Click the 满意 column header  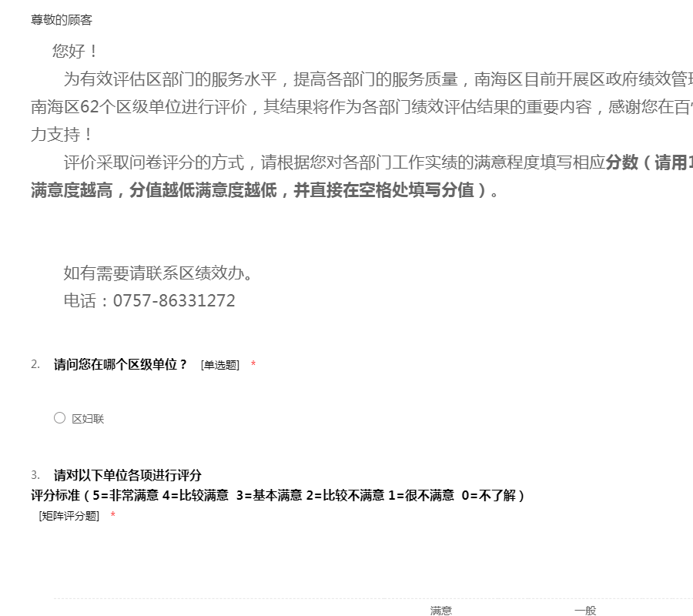(441, 611)
